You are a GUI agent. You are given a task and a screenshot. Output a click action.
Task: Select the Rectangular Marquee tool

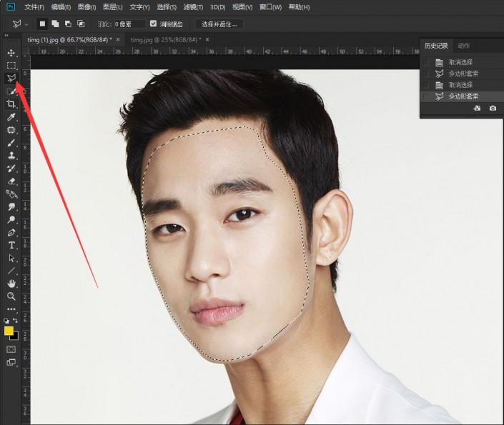click(x=11, y=66)
